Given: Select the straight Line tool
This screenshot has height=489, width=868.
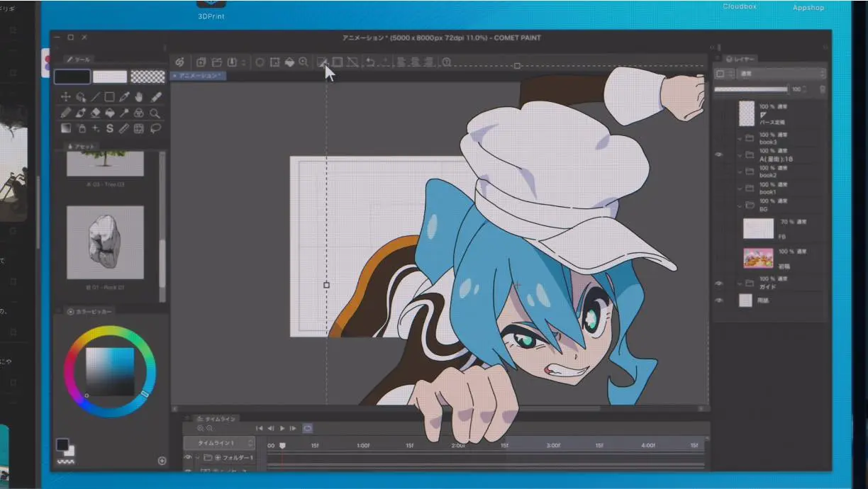Looking at the screenshot, I should coord(95,97).
